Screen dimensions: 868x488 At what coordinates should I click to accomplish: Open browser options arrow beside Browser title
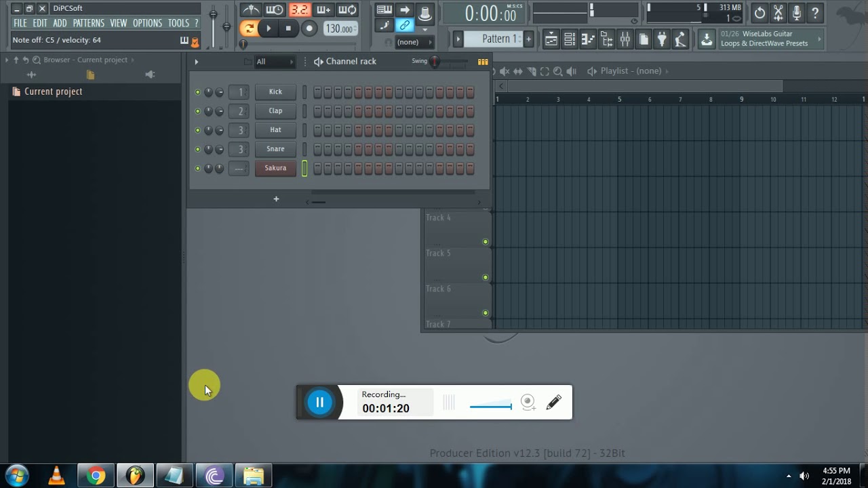tap(7, 60)
